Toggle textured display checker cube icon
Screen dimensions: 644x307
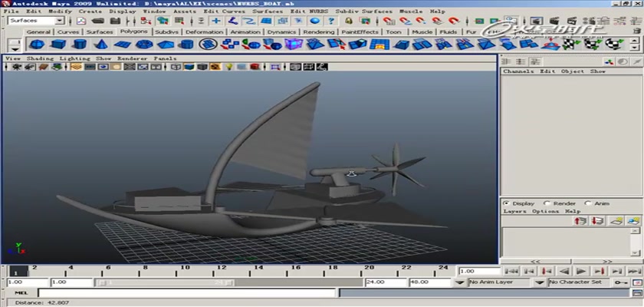click(215, 67)
